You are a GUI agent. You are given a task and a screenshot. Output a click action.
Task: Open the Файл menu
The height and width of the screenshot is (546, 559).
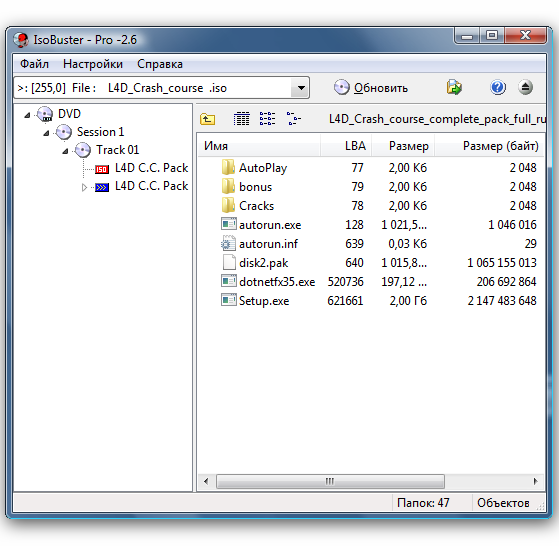click(34, 64)
